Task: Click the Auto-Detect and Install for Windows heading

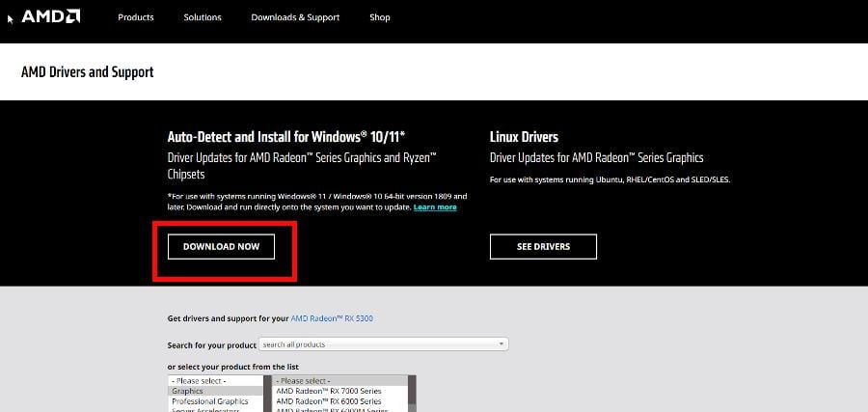Action: pos(286,137)
